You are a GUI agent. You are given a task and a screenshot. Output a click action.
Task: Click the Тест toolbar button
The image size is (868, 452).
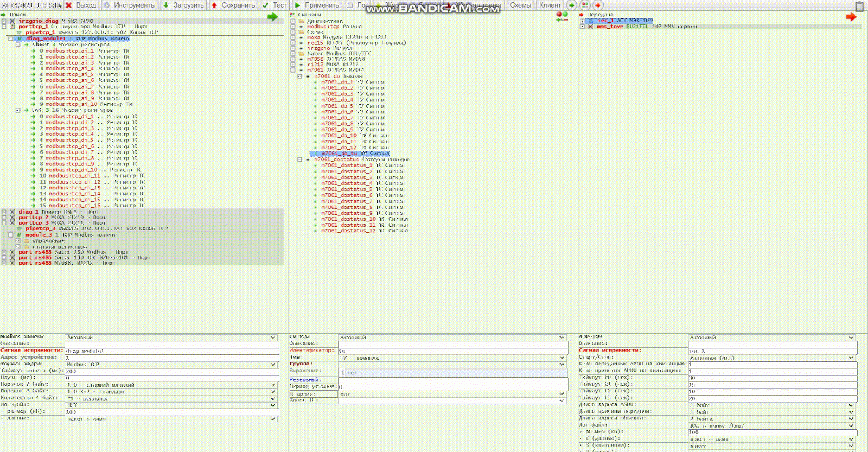point(275,5)
